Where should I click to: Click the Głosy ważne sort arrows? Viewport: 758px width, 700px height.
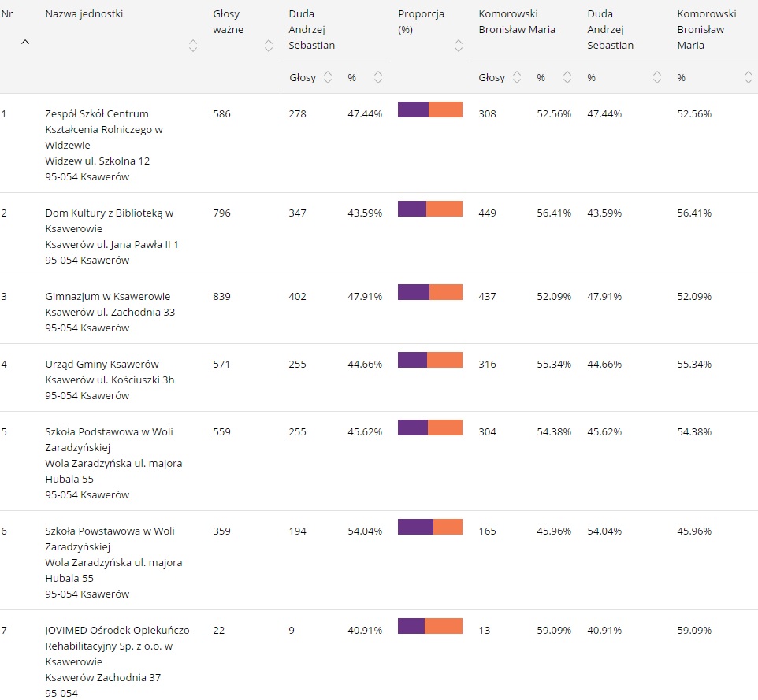pyautogui.click(x=269, y=46)
